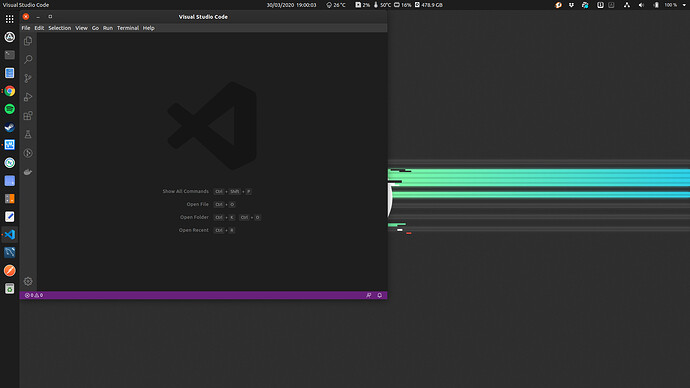
Task: Open the circular Git extension view
Action: click(28, 153)
